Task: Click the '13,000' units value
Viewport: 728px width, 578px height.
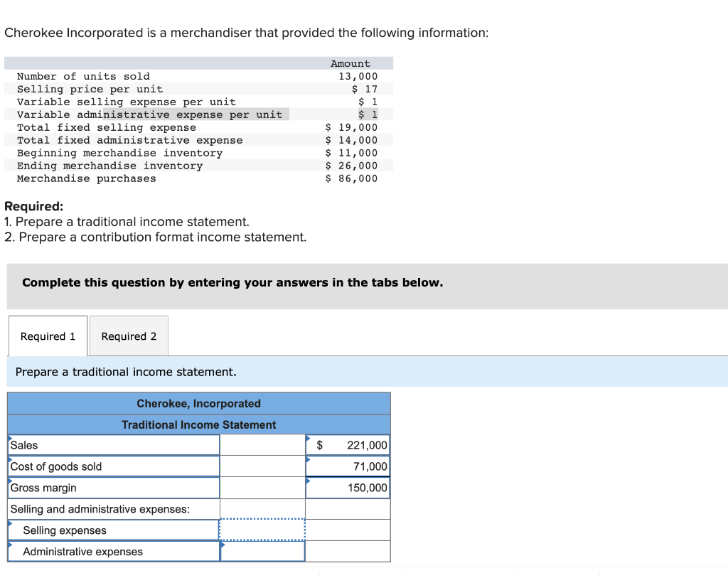Action: tap(358, 76)
